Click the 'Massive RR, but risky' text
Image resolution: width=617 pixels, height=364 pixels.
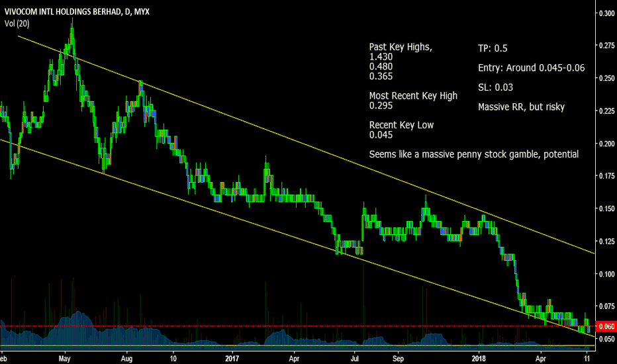coord(522,107)
